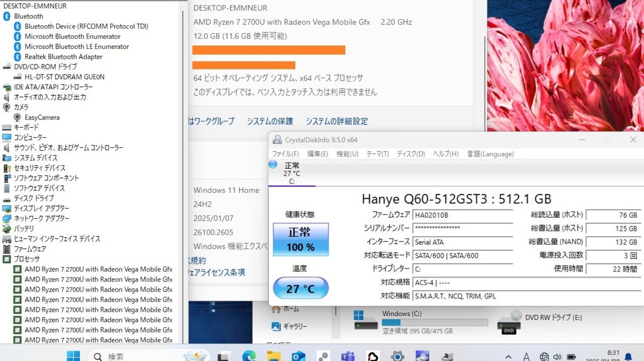The width and height of the screenshot is (644, 361).
Task: Click the カメラ category icon
Action: click(x=7, y=107)
